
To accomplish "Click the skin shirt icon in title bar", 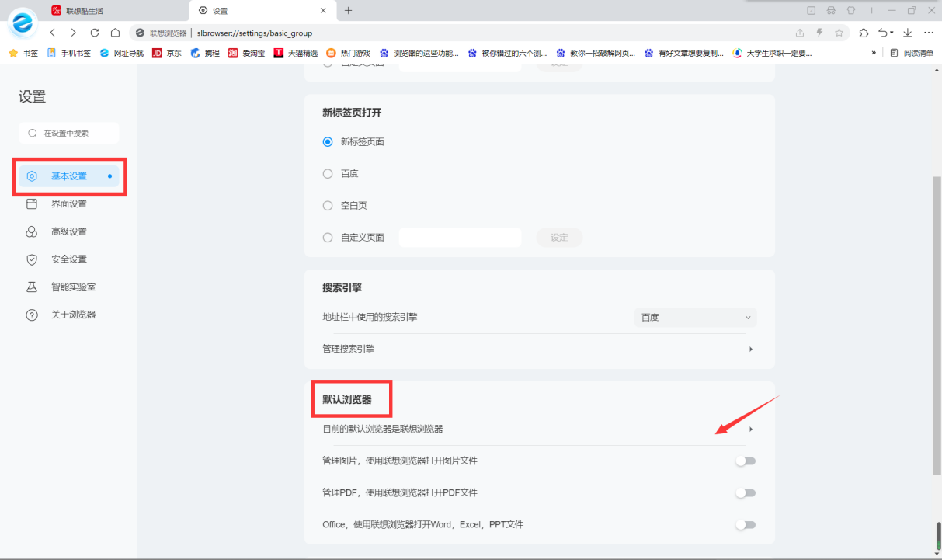I will pyautogui.click(x=850, y=11).
